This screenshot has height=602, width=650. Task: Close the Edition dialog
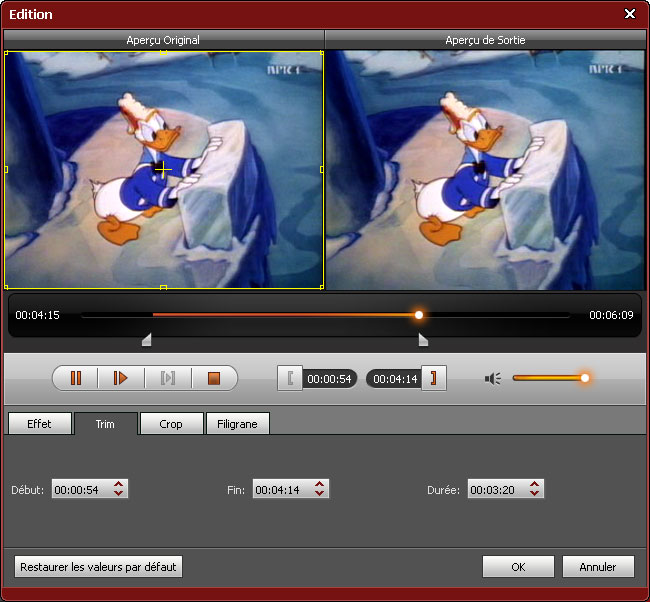coord(630,14)
